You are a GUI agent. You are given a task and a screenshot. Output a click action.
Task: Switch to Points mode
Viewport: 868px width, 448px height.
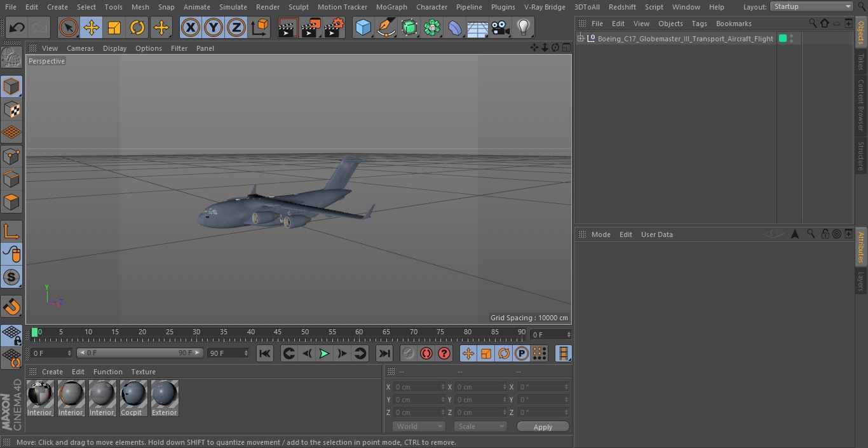coord(11,156)
